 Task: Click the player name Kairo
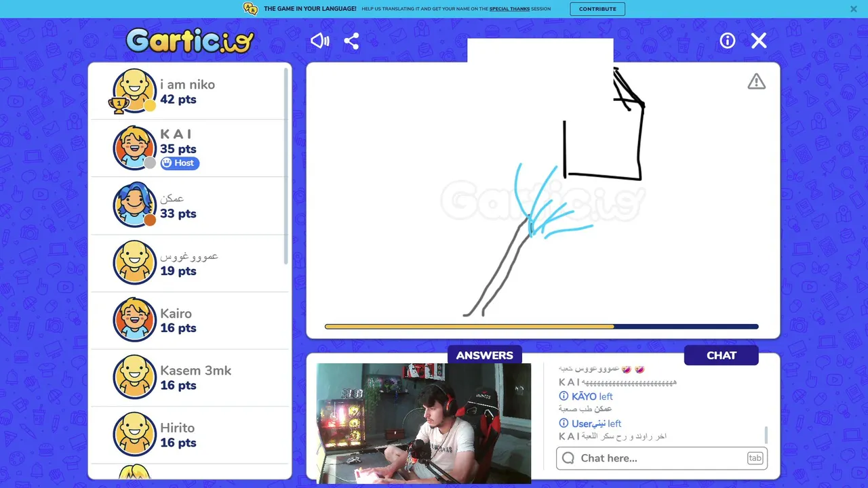coord(176,313)
